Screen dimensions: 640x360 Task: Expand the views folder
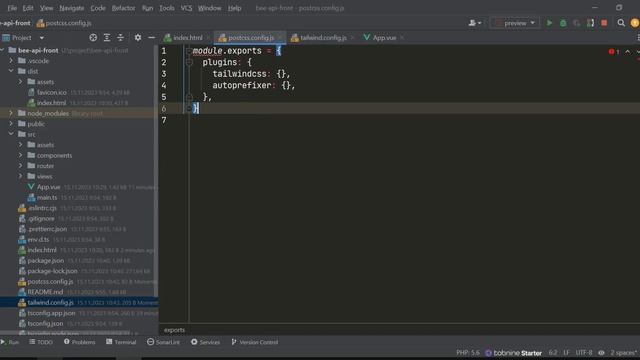point(20,176)
